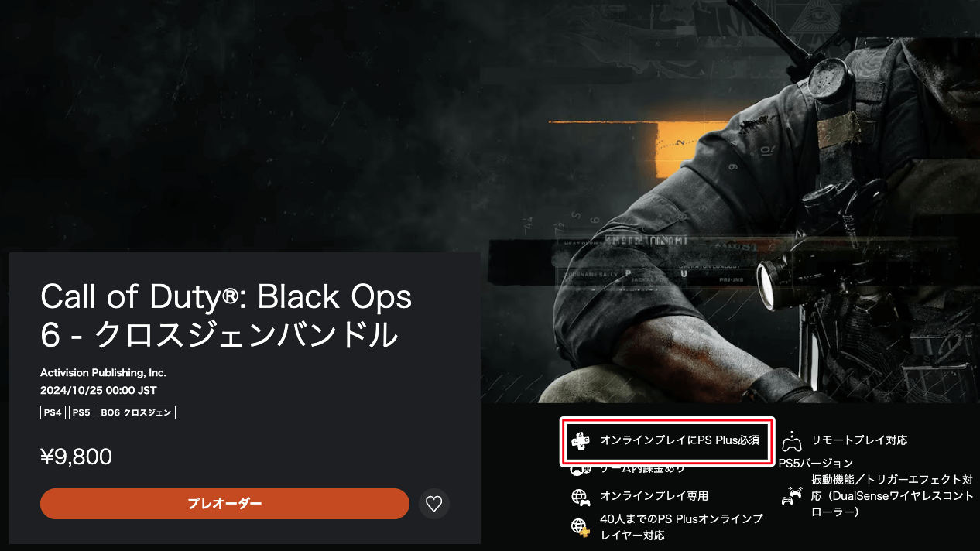The height and width of the screenshot is (551, 980).
Task: Click the DualSense vibration feature icon
Action: (x=791, y=495)
